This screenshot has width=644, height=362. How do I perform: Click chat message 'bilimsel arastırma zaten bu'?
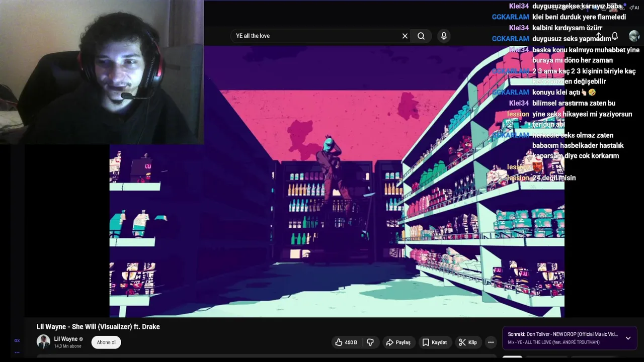[574, 103]
